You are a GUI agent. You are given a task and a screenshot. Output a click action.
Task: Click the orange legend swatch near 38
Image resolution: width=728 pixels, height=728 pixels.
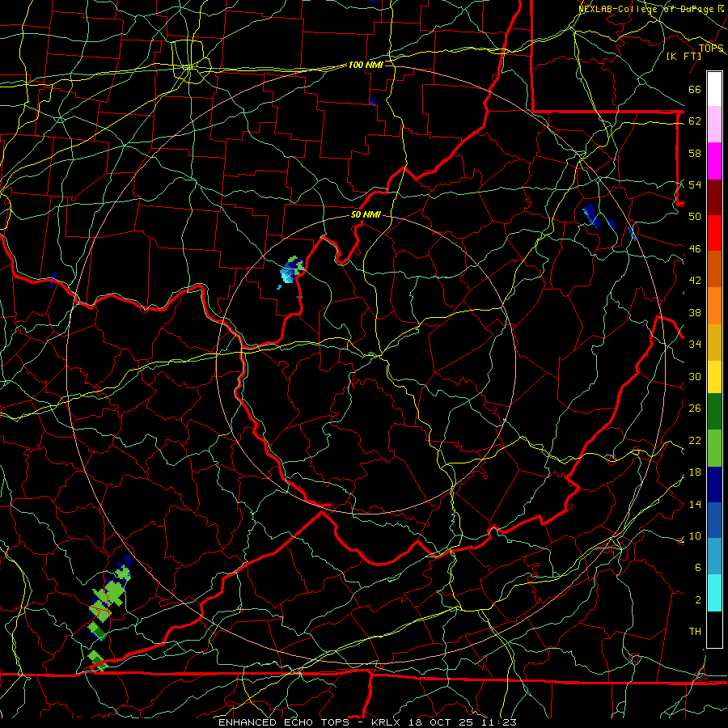[714, 306]
